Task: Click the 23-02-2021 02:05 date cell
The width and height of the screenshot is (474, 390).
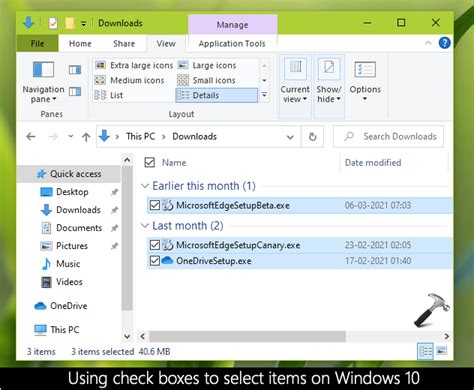Action: pyautogui.click(x=378, y=245)
